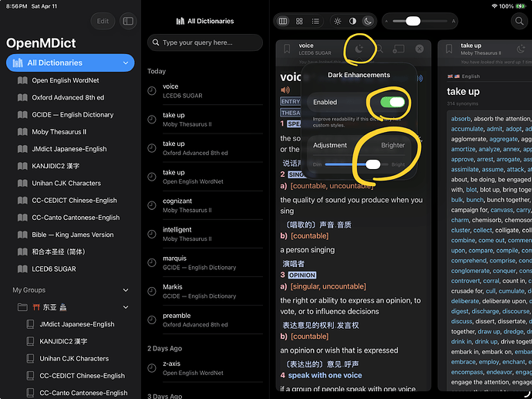Select light appearance sun icon
Screen dimensions: 532x399
[x=338, y=22]
